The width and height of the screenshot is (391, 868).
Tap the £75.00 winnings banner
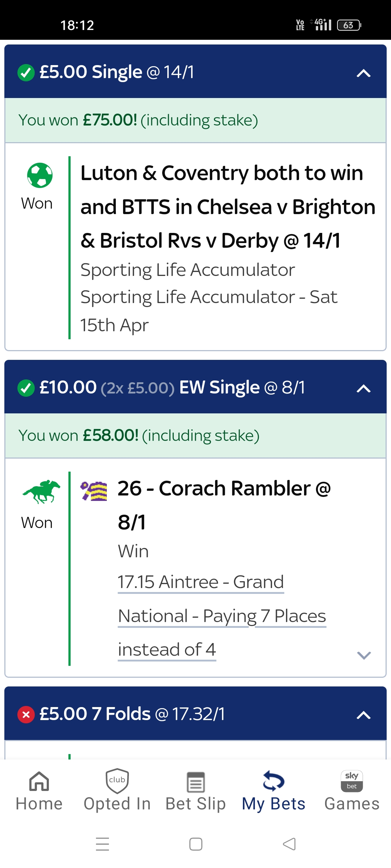coord(195,120)
